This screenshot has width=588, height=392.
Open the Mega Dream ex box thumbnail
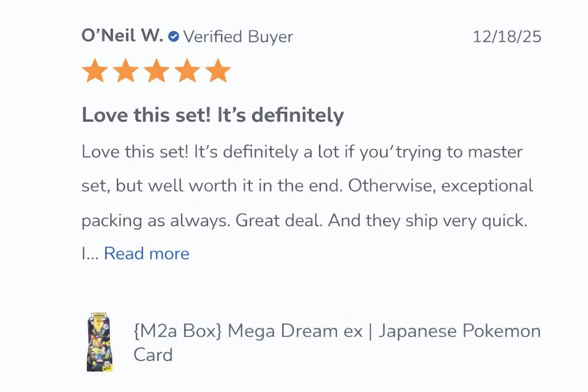click(x=100, y=342)
